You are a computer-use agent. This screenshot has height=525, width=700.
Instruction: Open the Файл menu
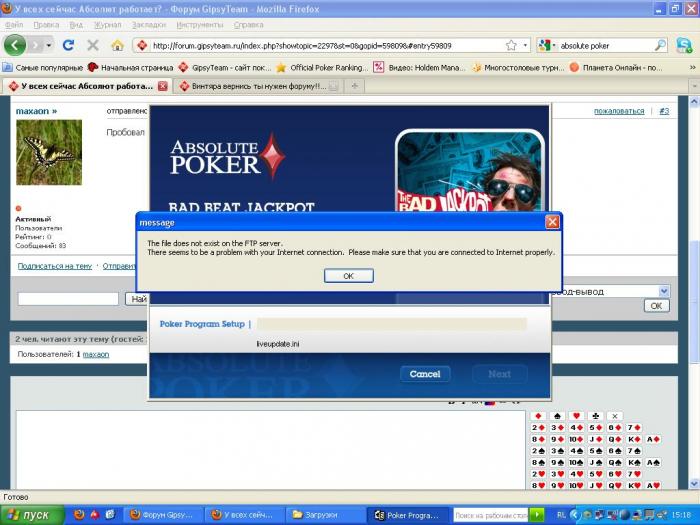tap(13, 25)
